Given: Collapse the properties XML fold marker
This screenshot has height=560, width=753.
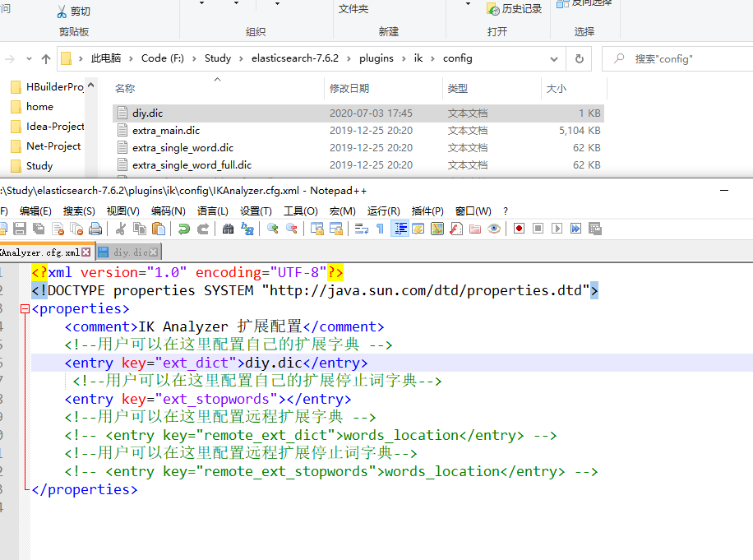Looking at the screenshot, I should tap(23, 308).
